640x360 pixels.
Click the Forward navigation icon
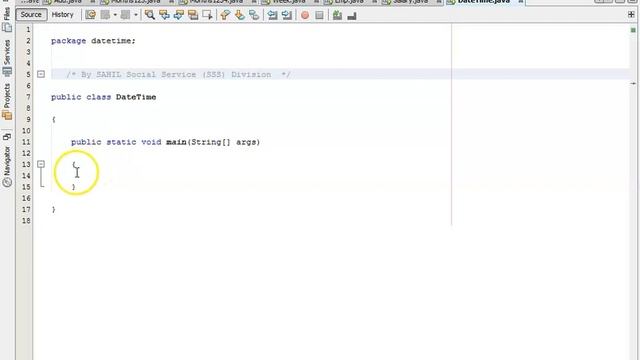coord(125,15)
